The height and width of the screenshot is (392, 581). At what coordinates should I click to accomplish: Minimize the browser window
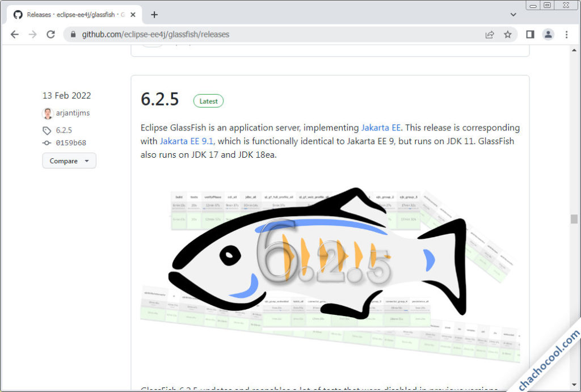tap(533, 6)
